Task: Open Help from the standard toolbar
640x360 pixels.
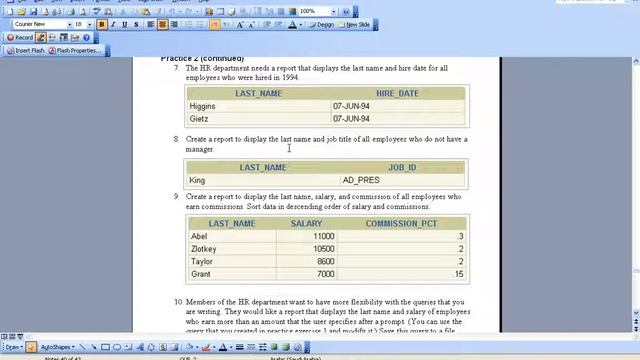Action: point(346,12)
